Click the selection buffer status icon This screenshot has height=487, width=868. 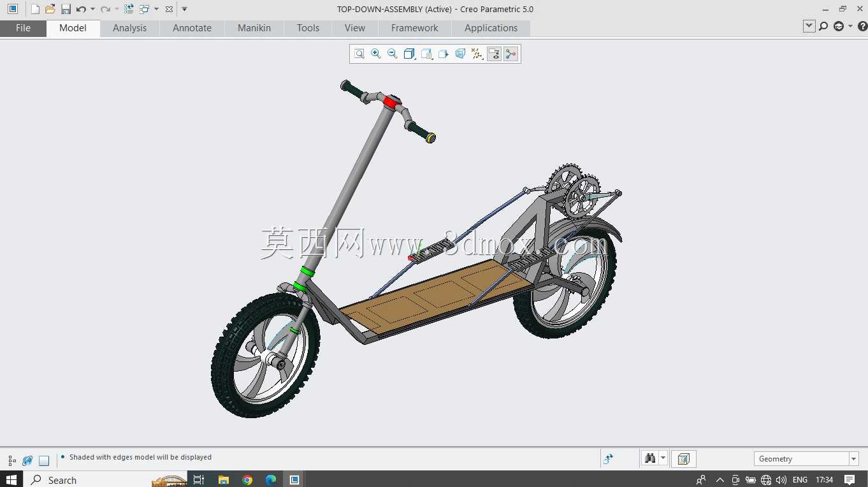point(684,458)
